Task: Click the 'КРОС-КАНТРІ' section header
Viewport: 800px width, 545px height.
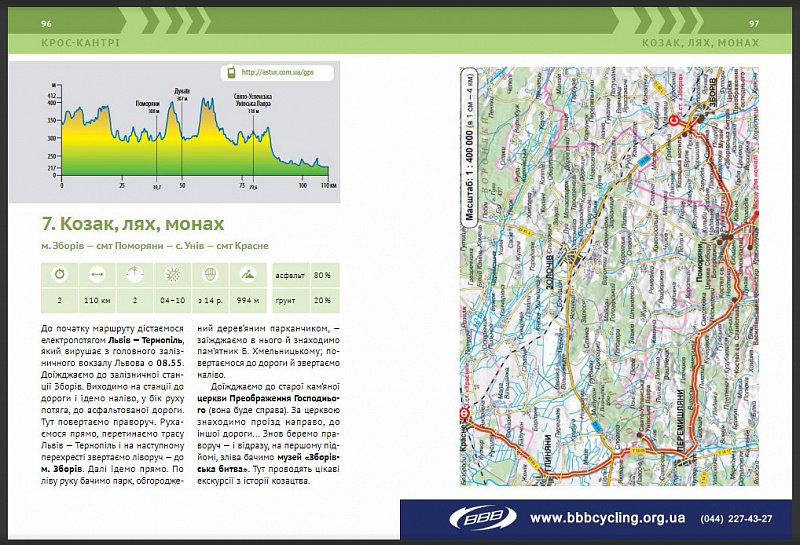Action: coord(80,43)
